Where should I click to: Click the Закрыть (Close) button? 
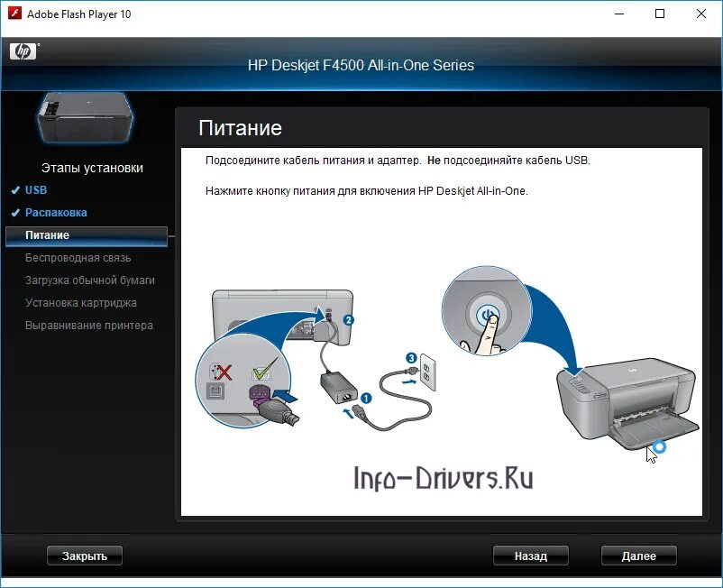click(x=85, y=556)
